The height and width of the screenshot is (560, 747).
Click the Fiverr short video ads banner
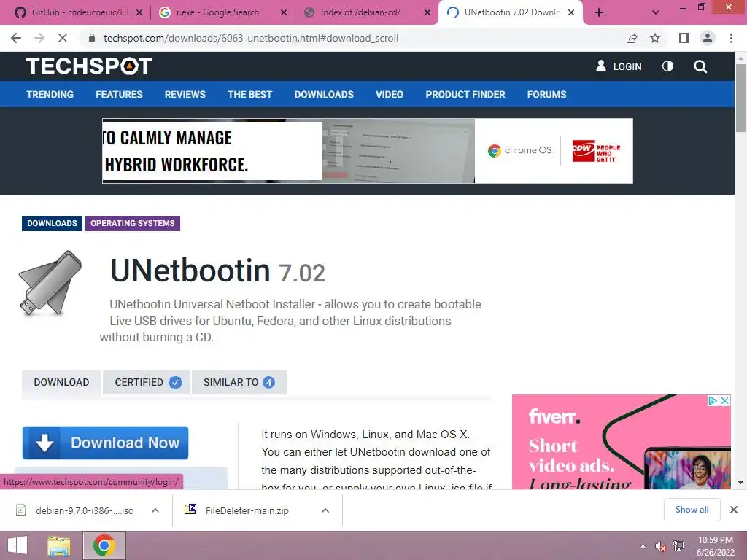(x=622, y=442)
